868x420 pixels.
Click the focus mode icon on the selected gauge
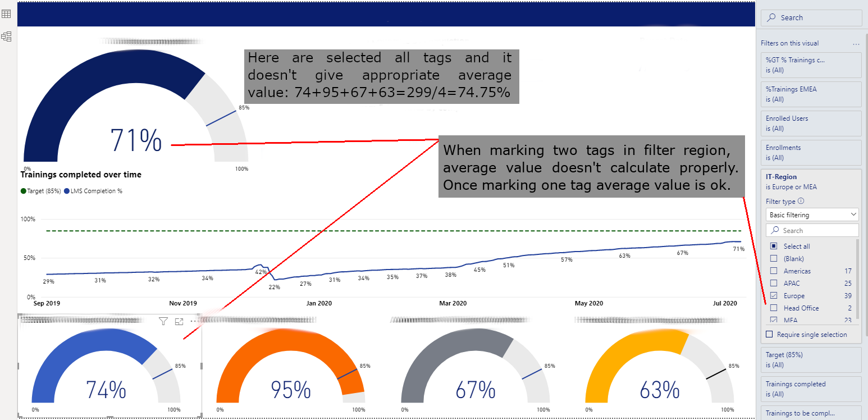click(179, 321)
